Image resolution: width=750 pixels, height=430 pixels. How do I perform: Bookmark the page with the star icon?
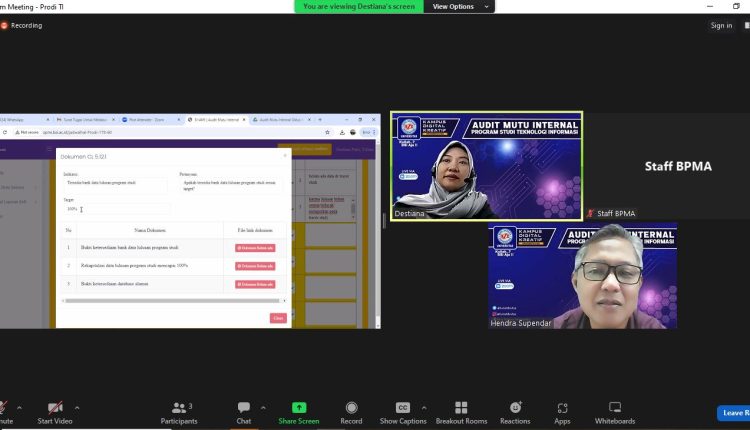pos(328,132)
